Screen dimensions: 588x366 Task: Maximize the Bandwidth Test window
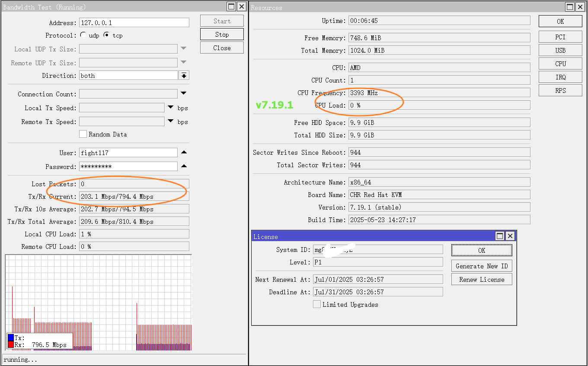(x=231, y=7)
